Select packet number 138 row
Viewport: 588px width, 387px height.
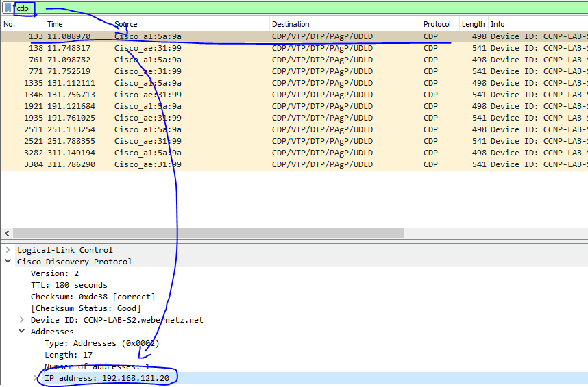[295, 48]
